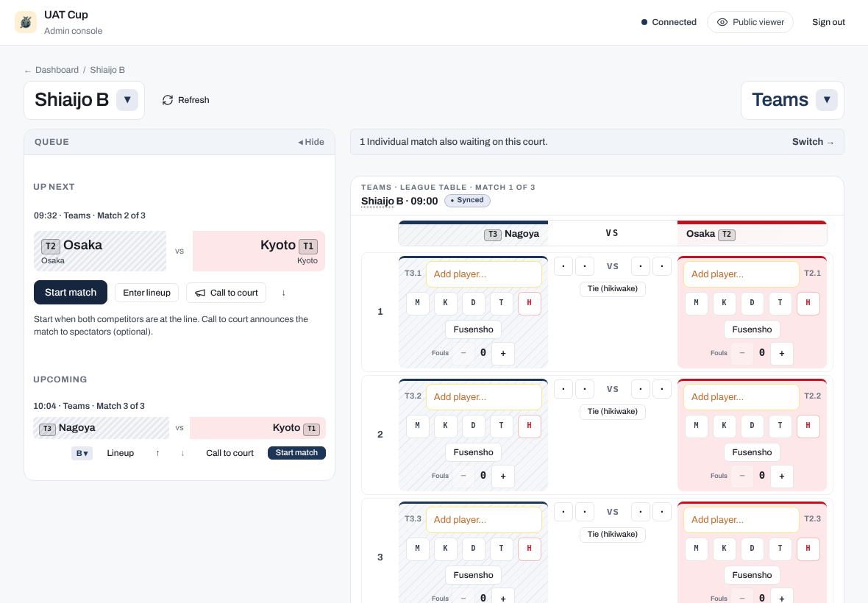Call Nagoya vs Kyoto to court
The image size is (868, 603).
tap(230, 453)
